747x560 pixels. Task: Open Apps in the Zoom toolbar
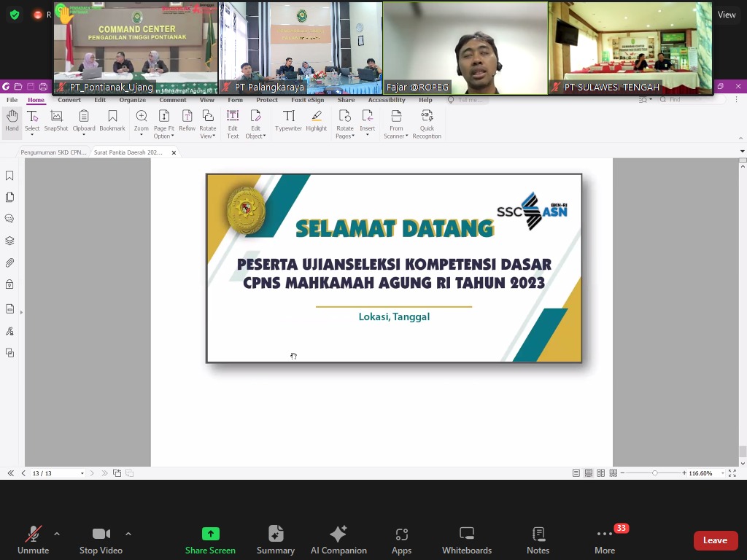402,540
